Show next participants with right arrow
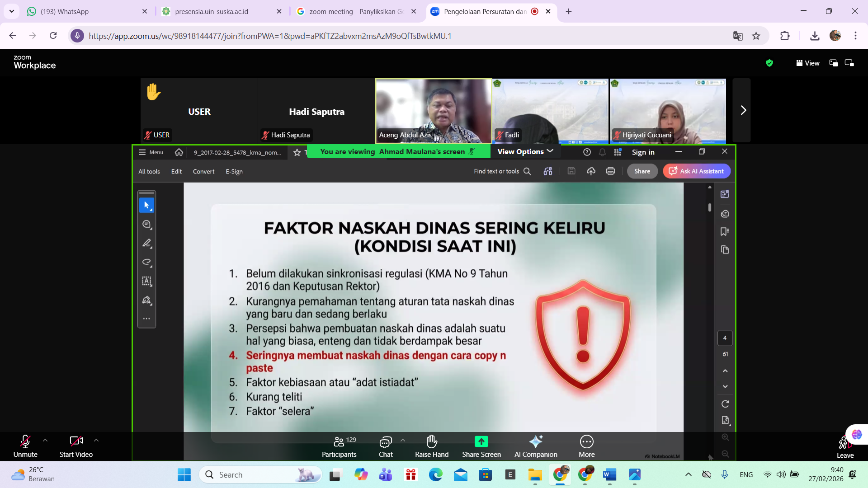The width and height of the screenshot is (868, 488). tap(743, 110)
